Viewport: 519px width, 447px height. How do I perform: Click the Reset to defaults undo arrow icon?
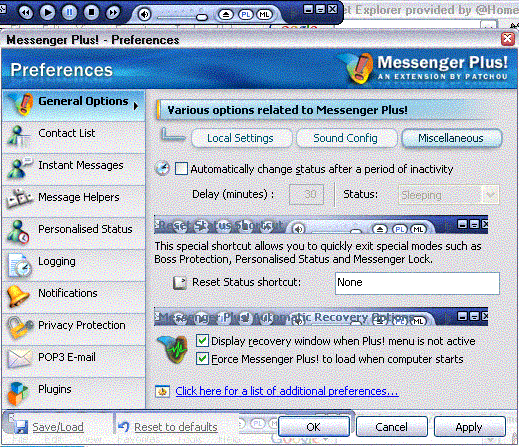124,426
